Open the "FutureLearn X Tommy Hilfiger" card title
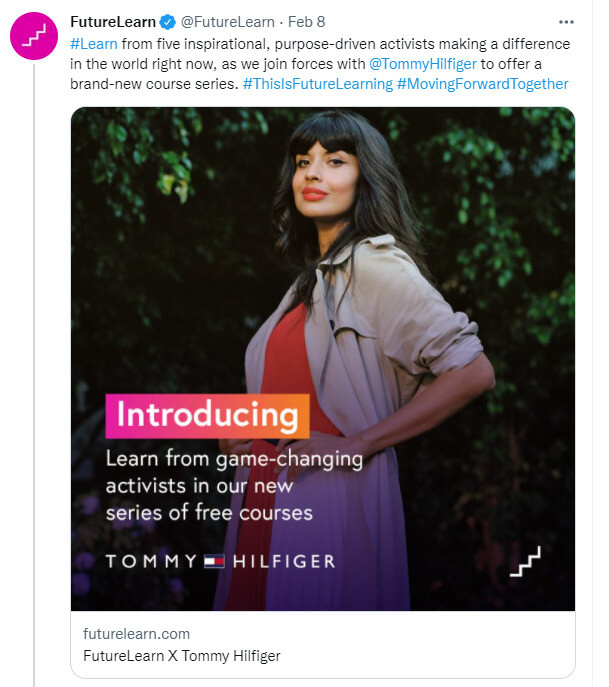The width and height of the screenshot is (609, 687). tap(181, 656)
